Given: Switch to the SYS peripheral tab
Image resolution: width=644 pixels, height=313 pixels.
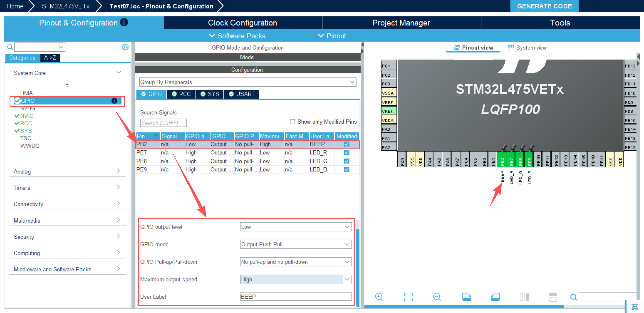Looking at the screenshot, I should point(210,94).
